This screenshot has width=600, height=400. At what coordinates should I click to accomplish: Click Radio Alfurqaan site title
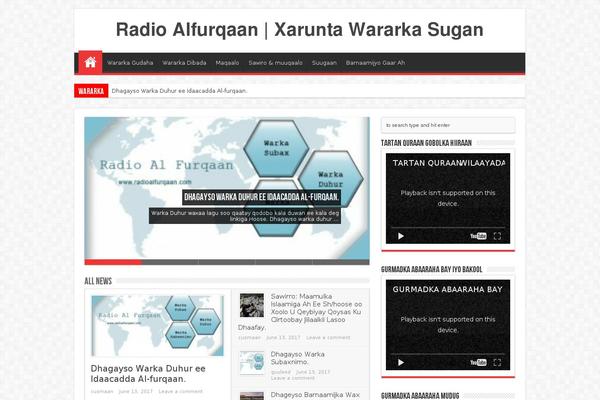299,30
